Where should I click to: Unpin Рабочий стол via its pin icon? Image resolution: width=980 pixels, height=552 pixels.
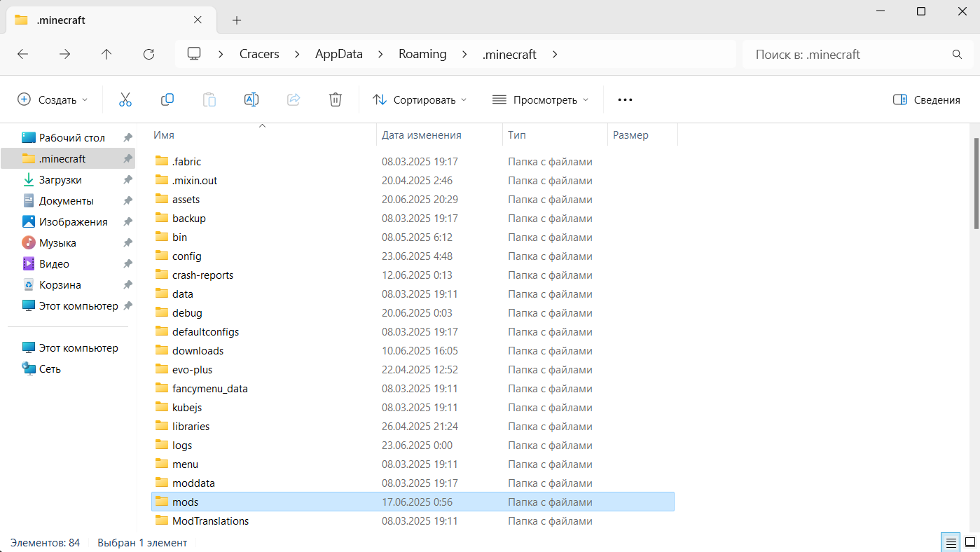click(x=127, y=138)
